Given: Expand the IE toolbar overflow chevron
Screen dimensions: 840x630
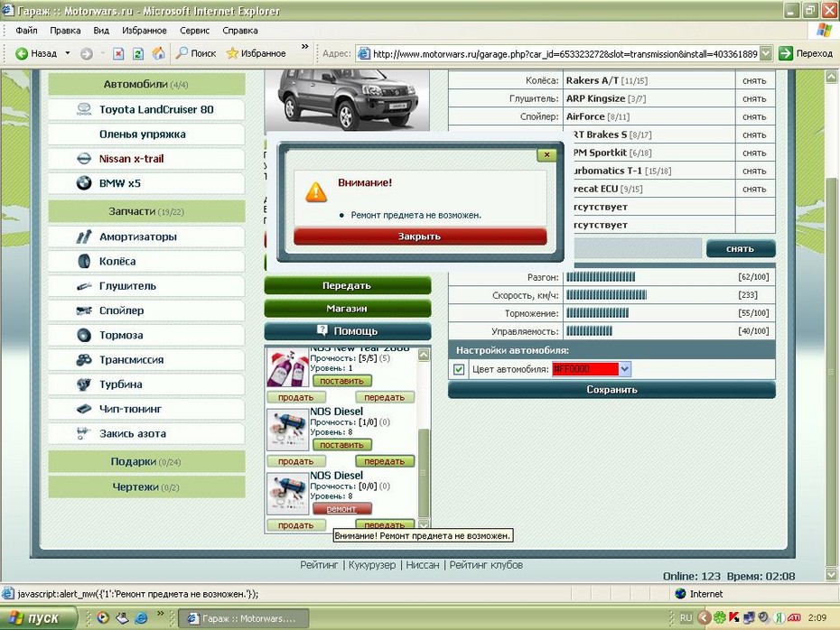Looking at the screenshot, I should (304, 47).
